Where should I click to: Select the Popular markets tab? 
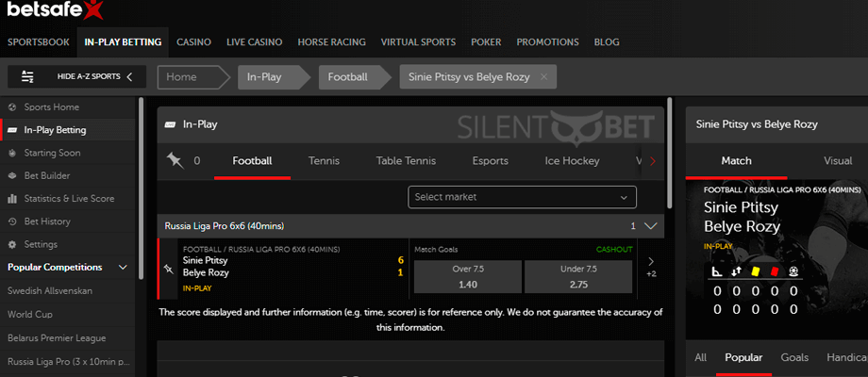pyautogui.click(x=743, y=357)
